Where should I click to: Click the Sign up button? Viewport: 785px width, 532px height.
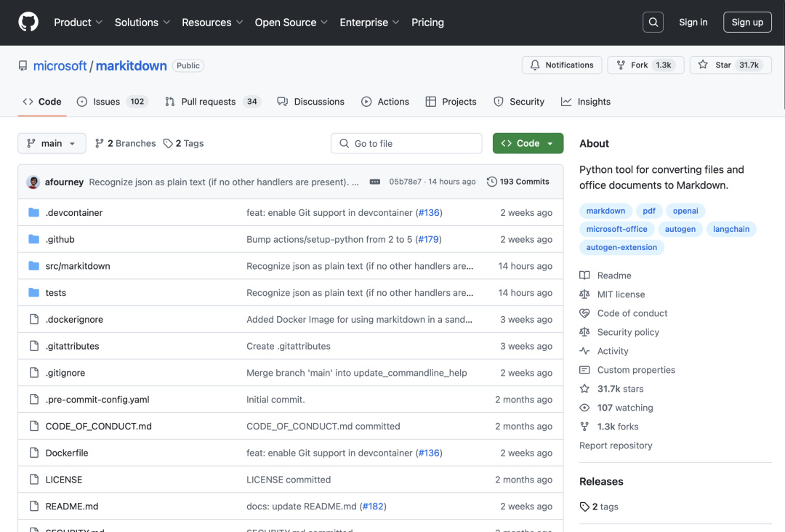click(x=747, y=23)
